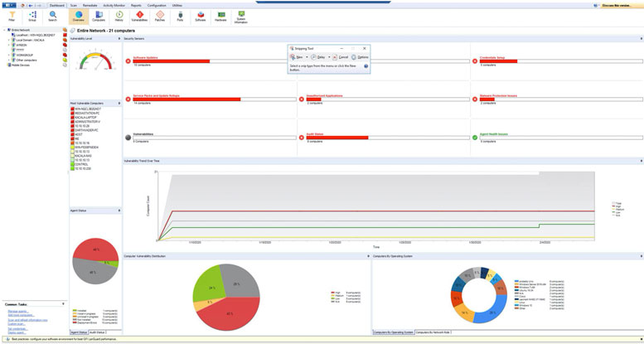Switch to the Audit Status tab

pos(97,332)
